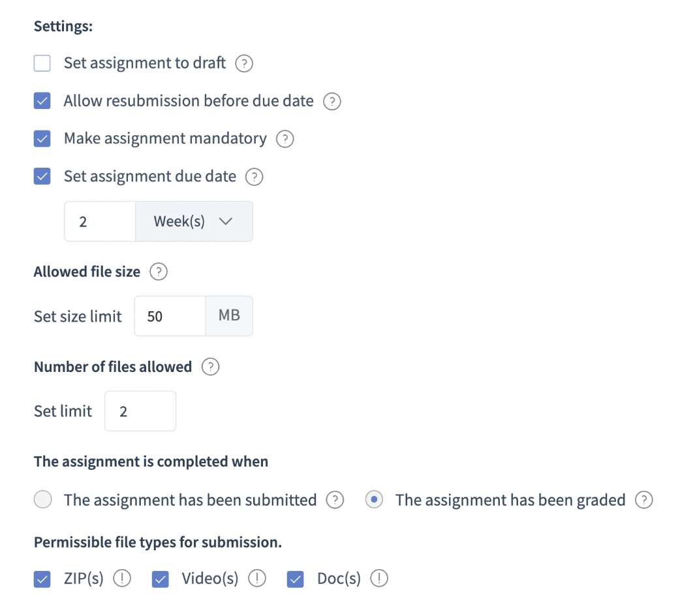The width and height of the screenshot is (693, 616).
Task: Open help for Set assignment to draft
Action: point(243,63)
